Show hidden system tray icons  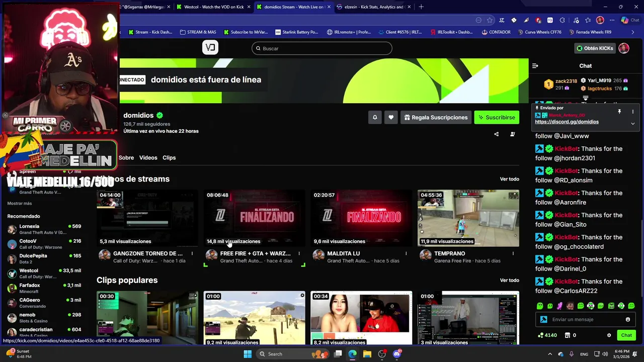click(549, 354)
